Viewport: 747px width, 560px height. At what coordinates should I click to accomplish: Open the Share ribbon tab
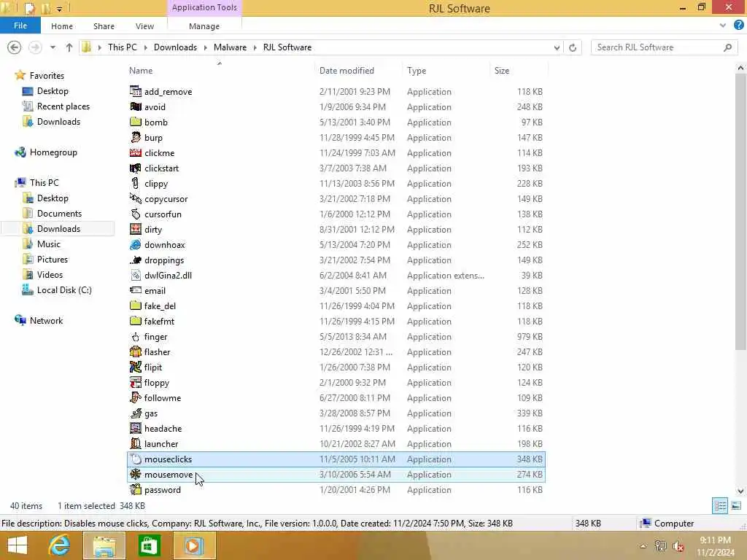pyautogui.click(x=104, y=26)
